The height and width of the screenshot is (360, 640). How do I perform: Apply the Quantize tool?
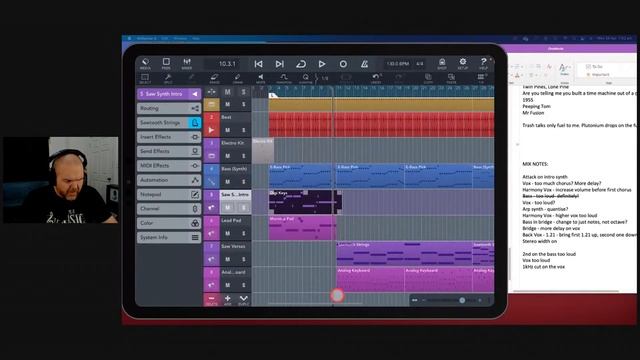coord(306,79)
